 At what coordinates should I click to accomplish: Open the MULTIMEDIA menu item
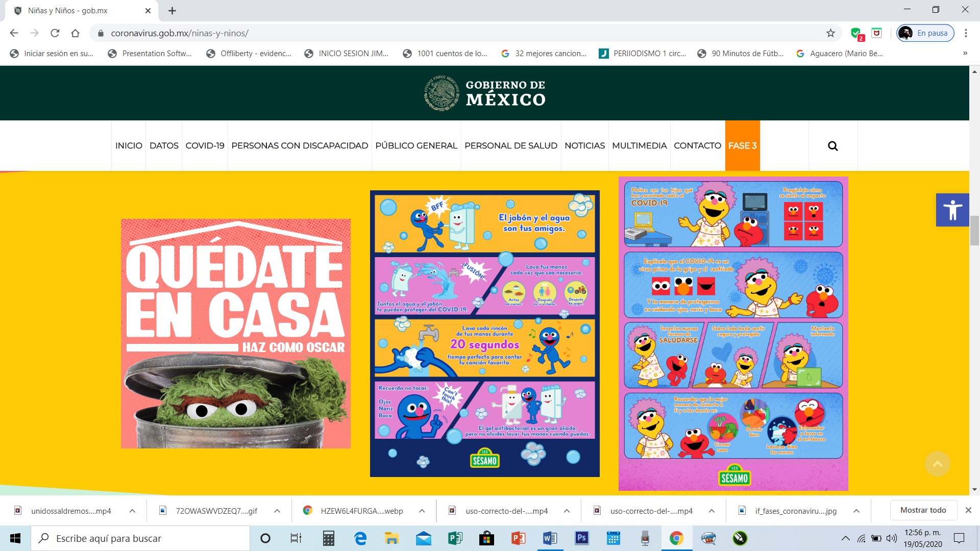coord(639,146)
